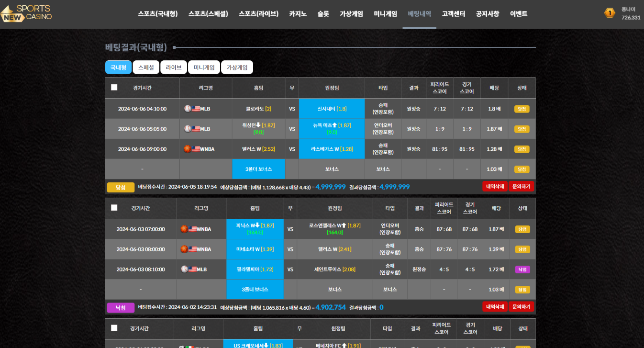Click basketball icon in Minnesota W WNBA row
Image resolution: width=644 pixels, height=348 pixels.
tap(184, 249)
